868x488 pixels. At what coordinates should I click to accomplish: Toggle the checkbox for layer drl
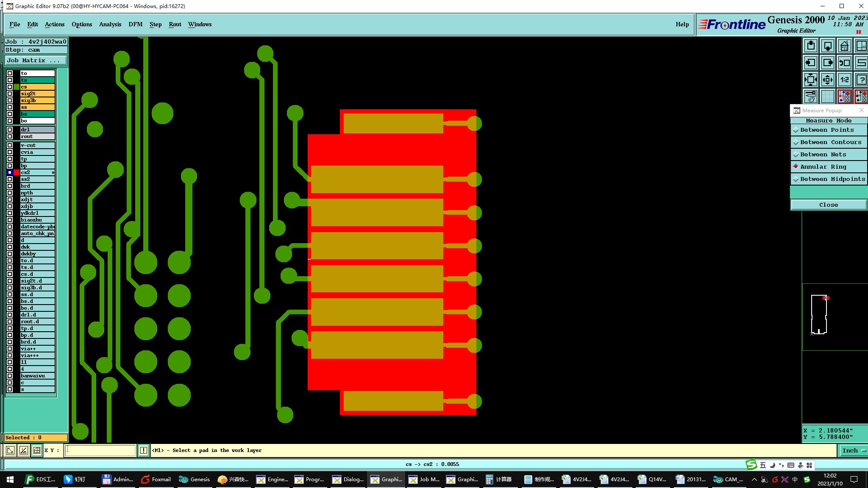(10, 130)
